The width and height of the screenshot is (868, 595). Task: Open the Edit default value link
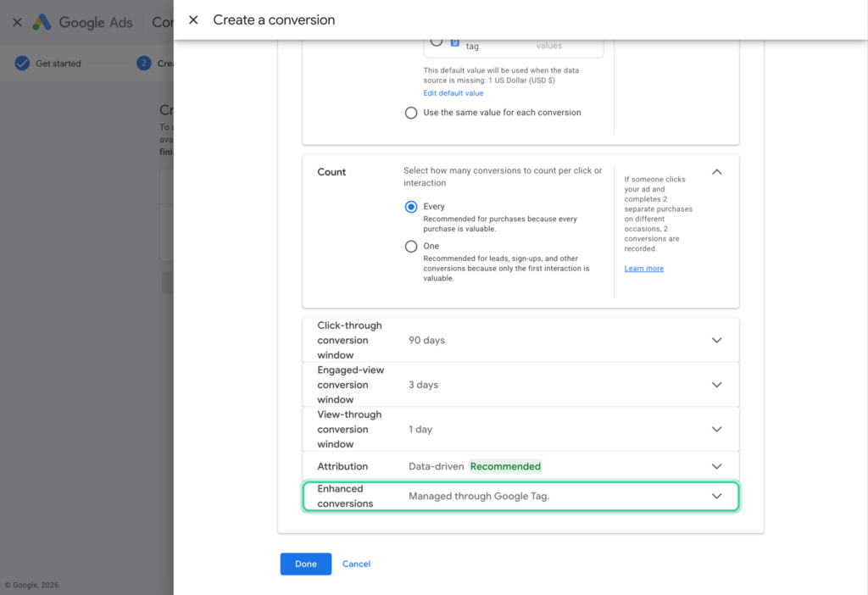453,93
